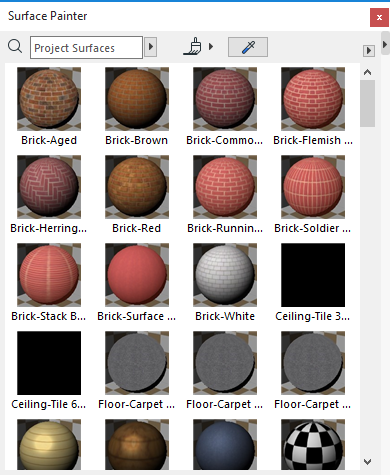Select the dark blue sphere thumbnail
The height and width of the screenshot is (475, 390).
[x=225, y=445]
